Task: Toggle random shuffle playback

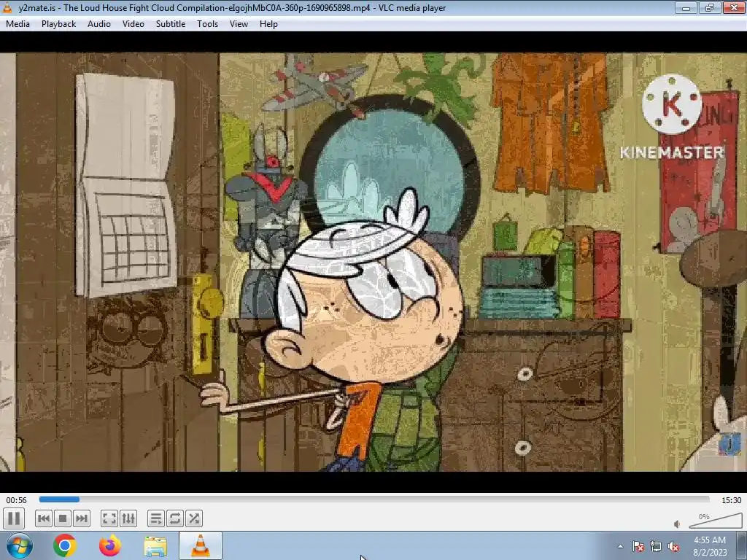Action: 194,518
